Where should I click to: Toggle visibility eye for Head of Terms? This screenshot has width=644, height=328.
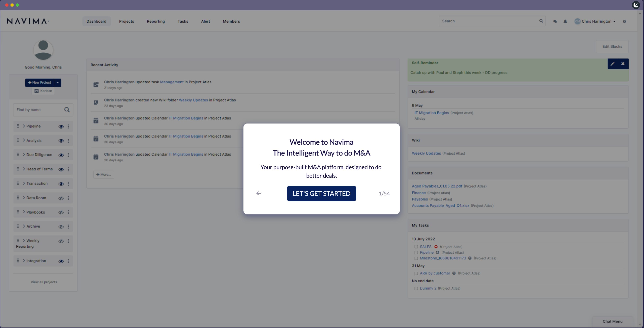tap(61, 170)
